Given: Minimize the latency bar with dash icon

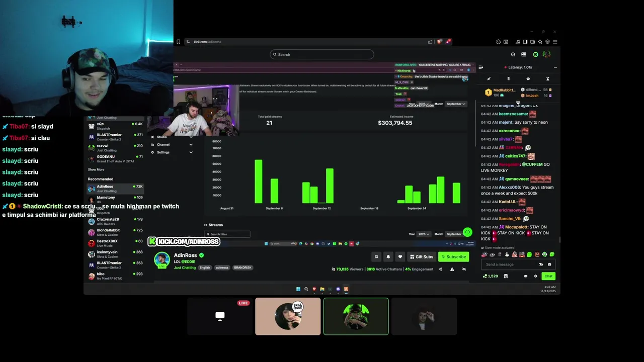Looking at the screenshot, I should tap(555, 67).
